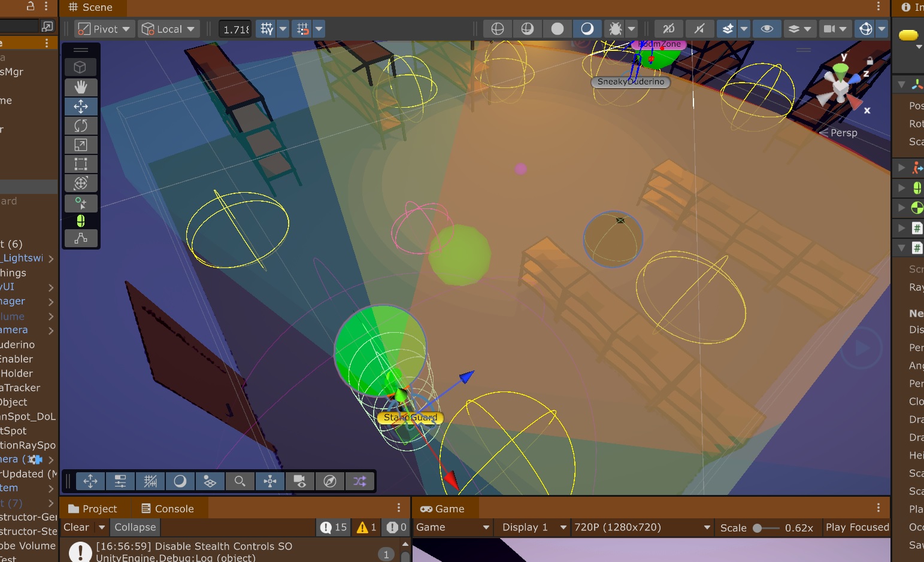The width and height of the screenshot is (924, 562).
Task: Click the snap value input field
Action: coord(235,29)
